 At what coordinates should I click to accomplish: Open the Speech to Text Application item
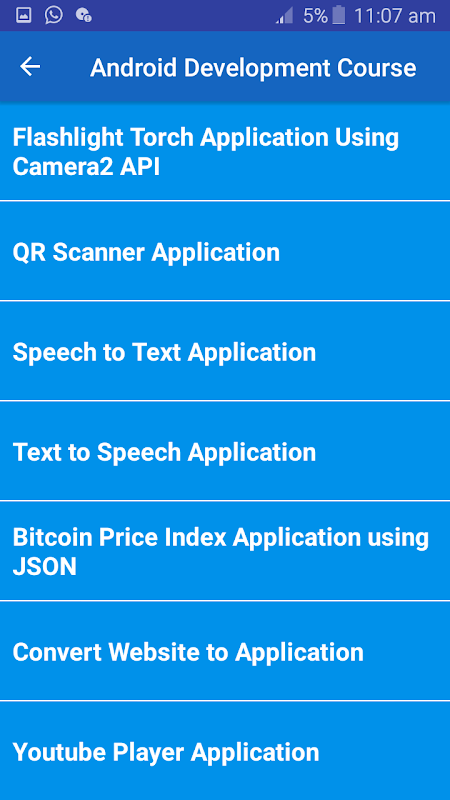point(225,351)
